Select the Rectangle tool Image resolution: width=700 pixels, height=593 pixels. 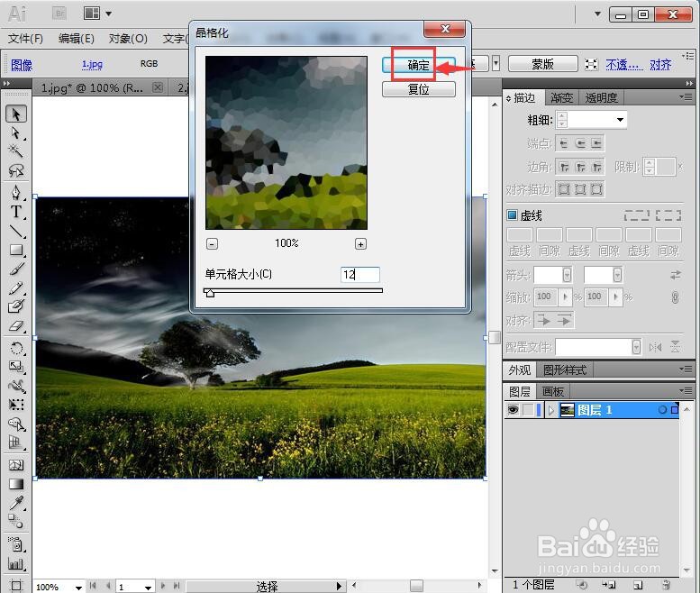(16, 250)
